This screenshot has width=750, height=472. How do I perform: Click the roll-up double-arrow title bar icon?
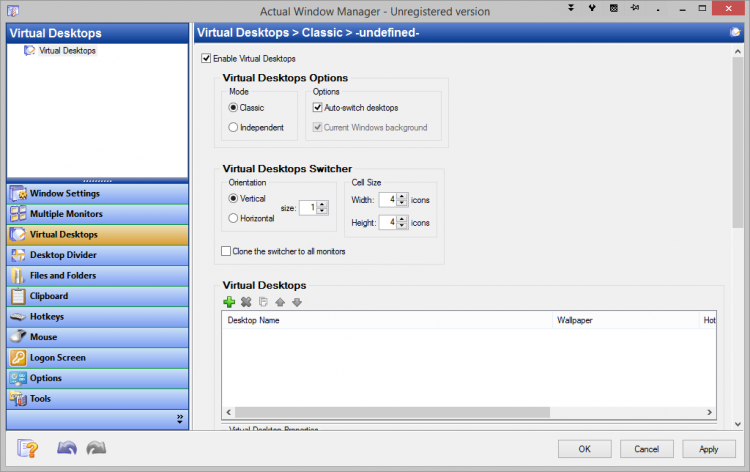click(x=571, y=8)
